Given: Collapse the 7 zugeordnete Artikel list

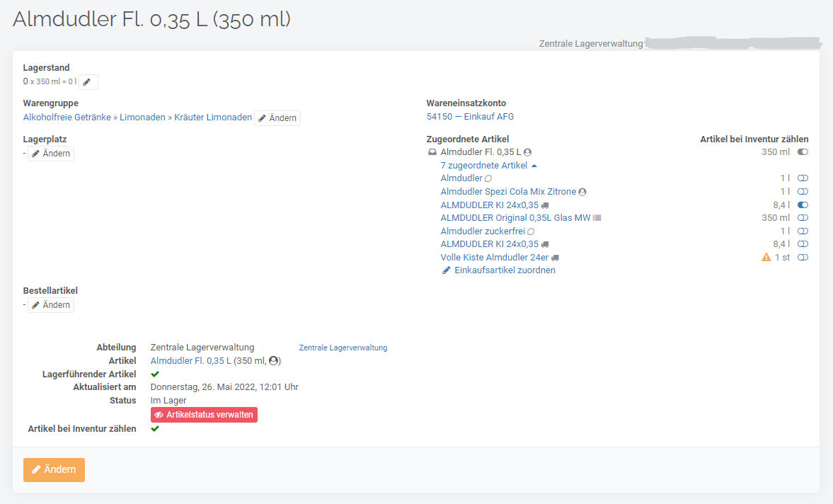Looking at the screenshot, I should tap(489, 165).
